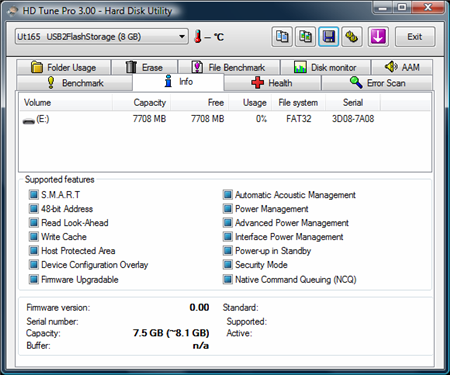Click the Security Mode checkbox
The image size is (450, 375).
tap(228, 265)
